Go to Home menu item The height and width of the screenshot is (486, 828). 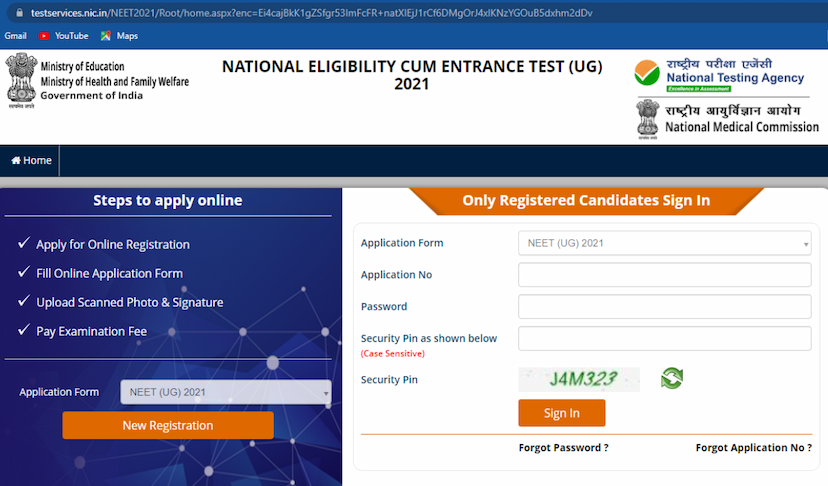click(x=31, y=161)
